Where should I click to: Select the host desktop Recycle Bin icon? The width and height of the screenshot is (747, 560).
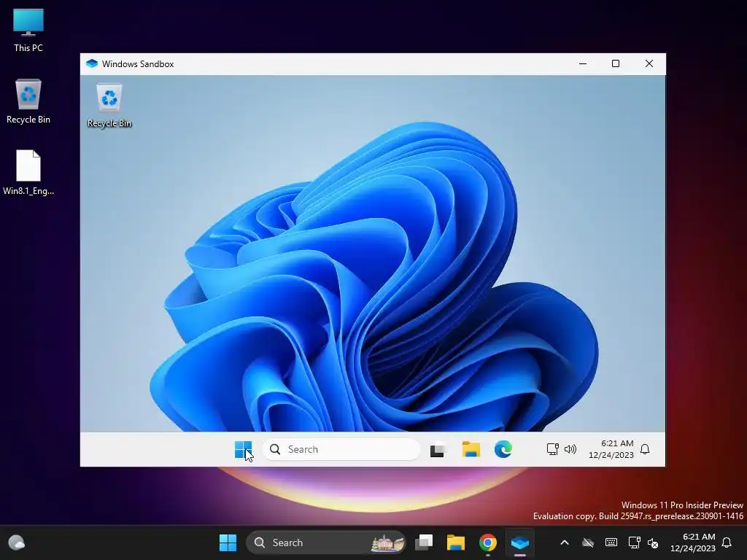[x=28, y=101]
